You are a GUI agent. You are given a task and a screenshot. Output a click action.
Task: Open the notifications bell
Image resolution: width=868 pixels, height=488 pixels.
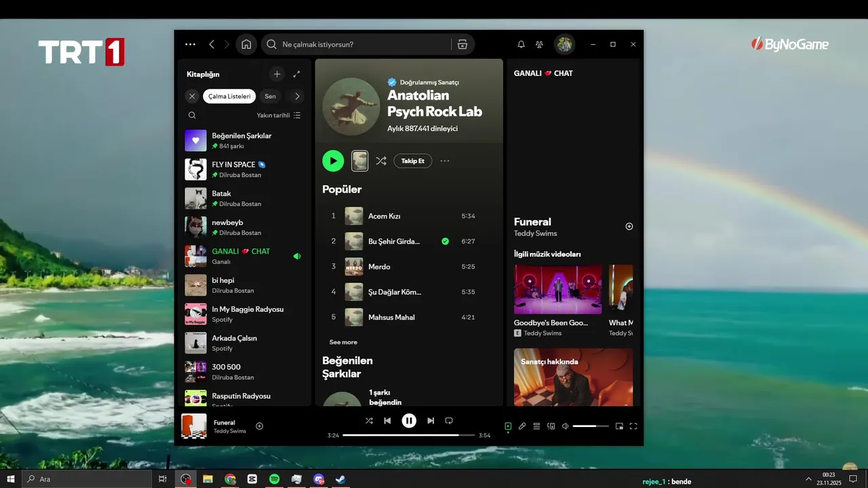point(521,44)
